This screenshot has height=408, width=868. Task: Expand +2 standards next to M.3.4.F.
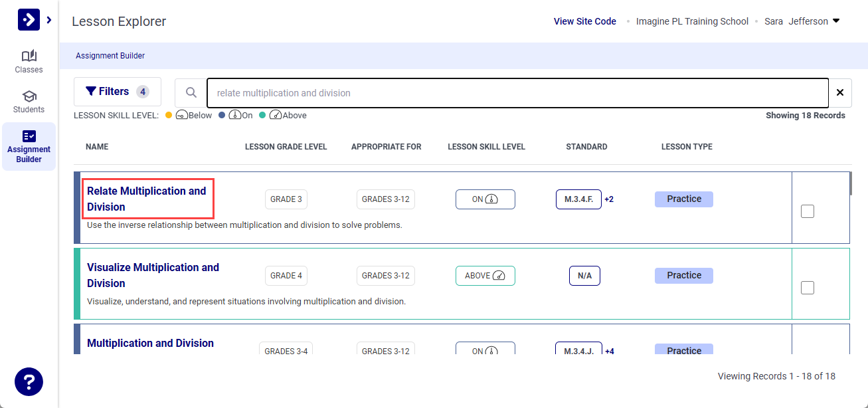(609, 199)
